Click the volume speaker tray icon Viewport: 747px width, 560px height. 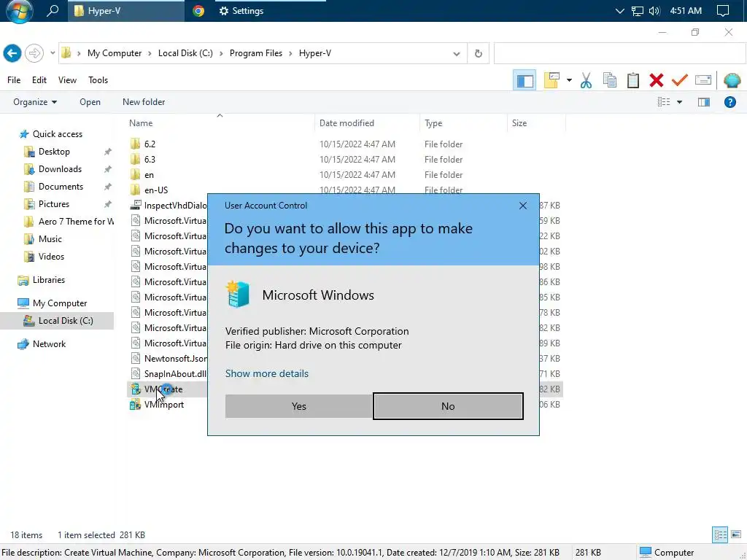654,11
